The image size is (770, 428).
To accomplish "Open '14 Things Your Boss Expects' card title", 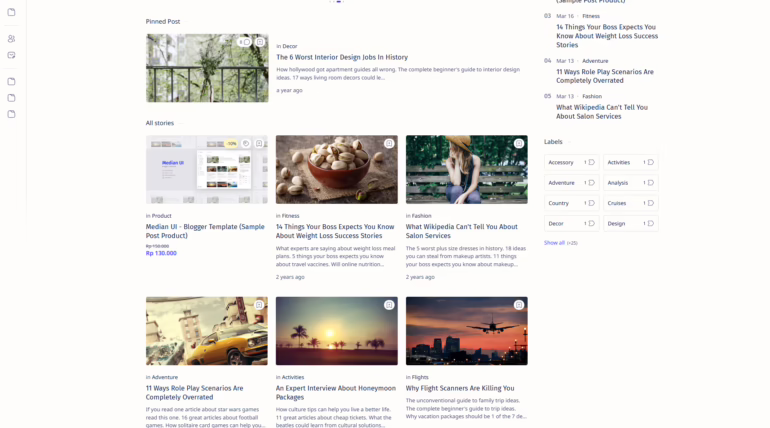I will pyautogui.click(x=335, y=231).
